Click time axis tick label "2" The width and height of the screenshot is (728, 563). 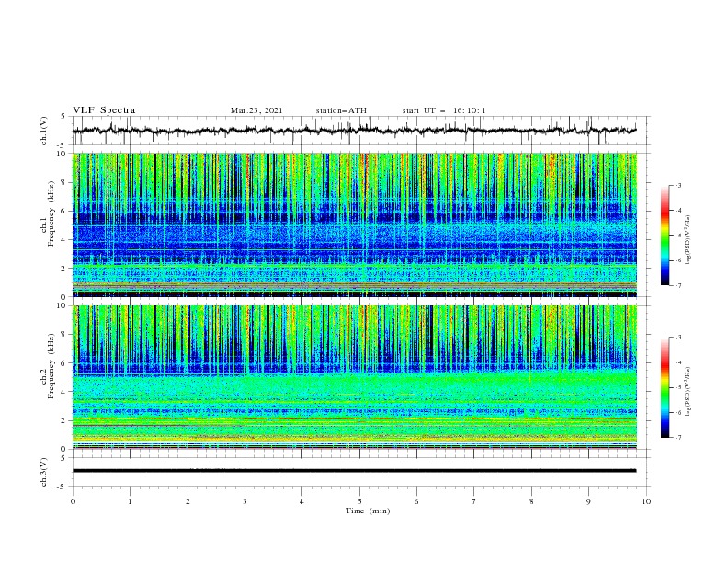point(188,501)
